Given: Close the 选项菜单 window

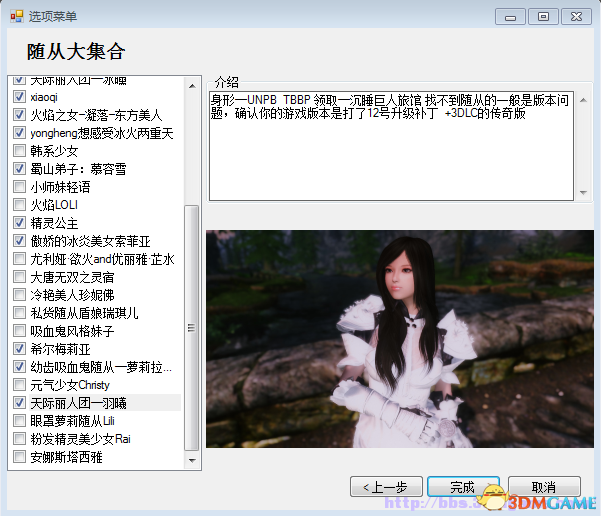Looking at the screenshot, I should (576, 17).
